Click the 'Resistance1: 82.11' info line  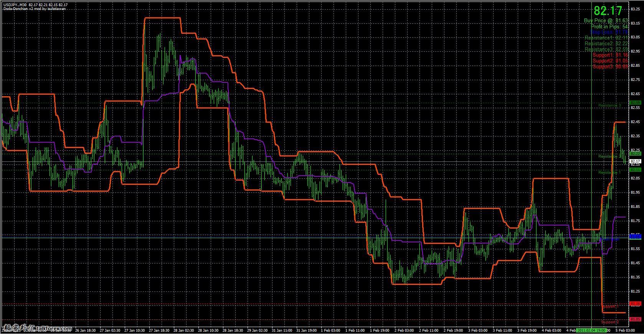click(606, 38)
